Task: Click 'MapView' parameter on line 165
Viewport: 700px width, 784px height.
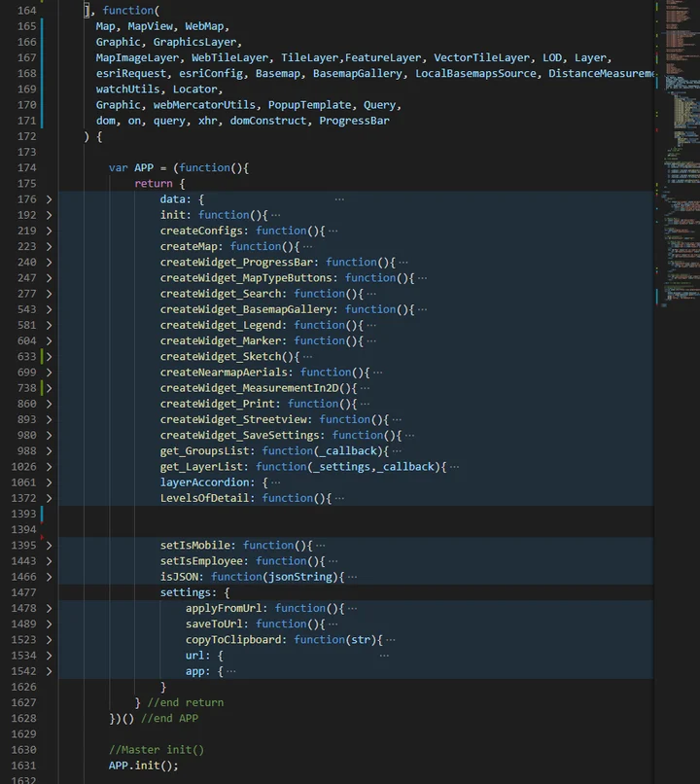Action: 150,26
